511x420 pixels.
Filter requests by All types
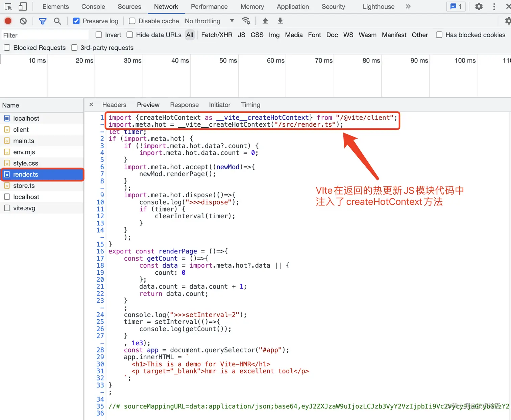point(190,35)
